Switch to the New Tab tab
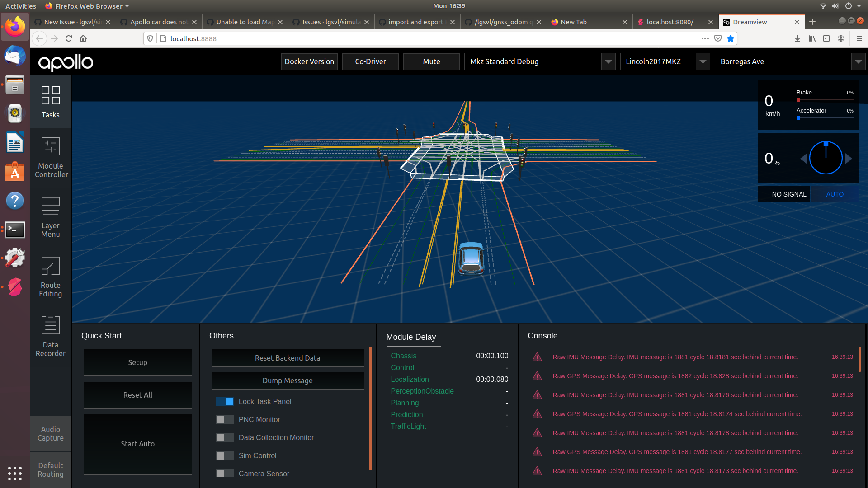The width and height of the screenshot is (868, 488). tap(590, 22)
